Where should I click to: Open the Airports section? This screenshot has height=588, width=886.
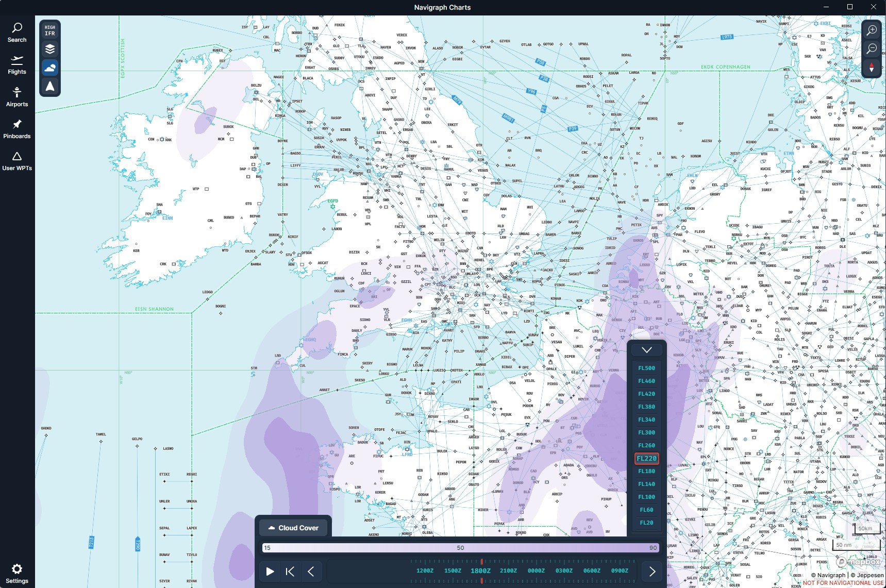[17, 97]
